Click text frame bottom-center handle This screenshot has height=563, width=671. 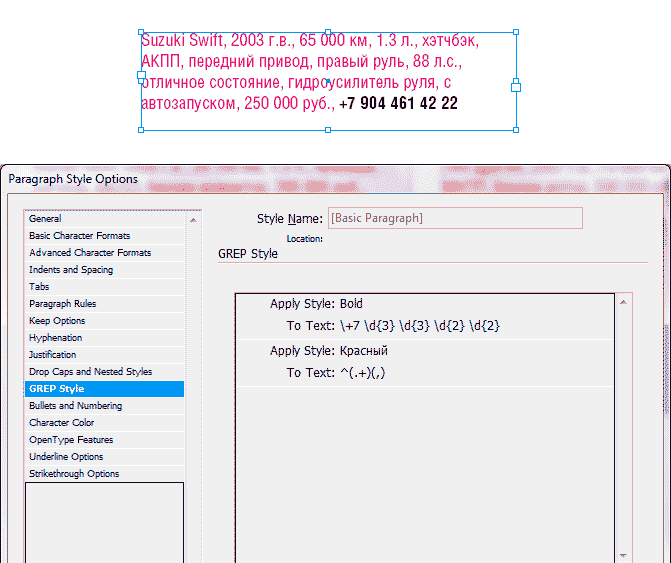point(328,130)
